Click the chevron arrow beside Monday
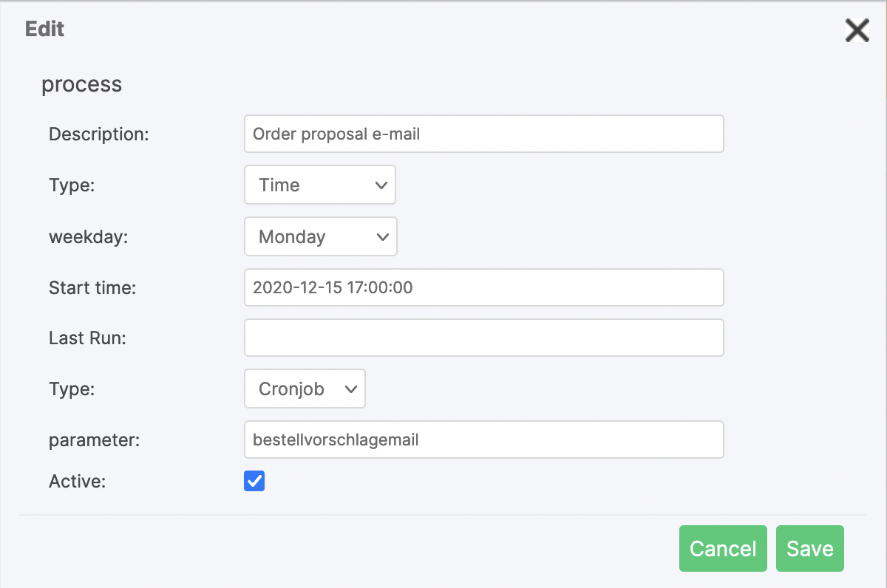Image resolution: width=887 pixels, height=588 pixels. pos(382,236)
